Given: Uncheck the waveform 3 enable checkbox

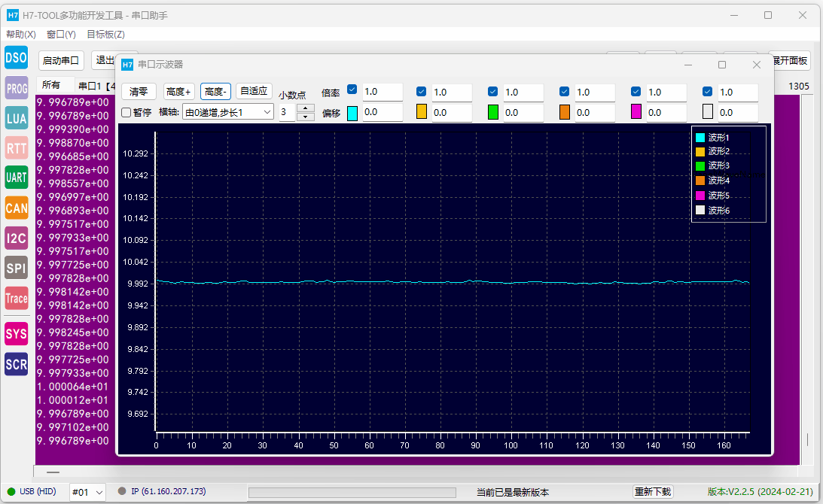Looking at the screenshot, I should click(492, 91).
